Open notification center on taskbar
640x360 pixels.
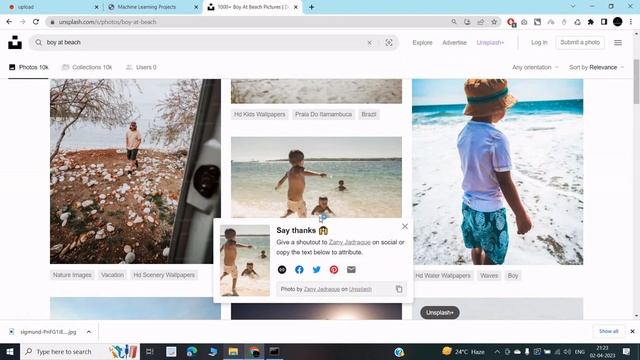click(x=627, y=351)
